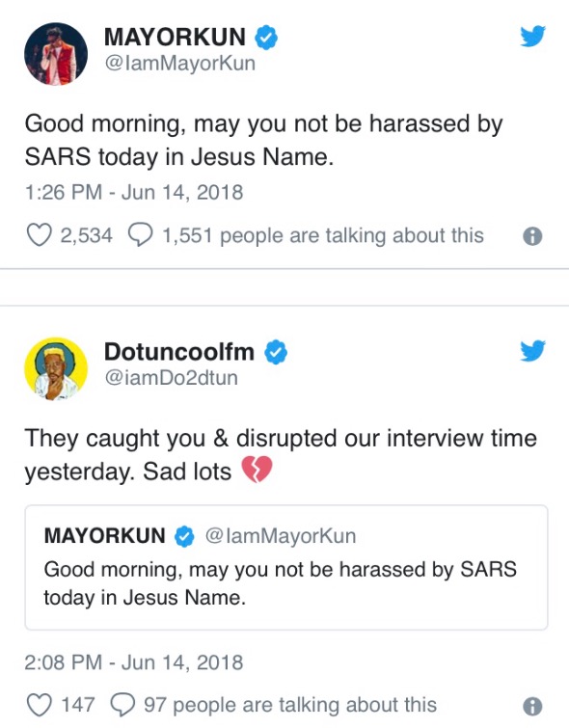Open 97 people are talking about this
This screenshot has width=569, height=728.
point(290,705)
